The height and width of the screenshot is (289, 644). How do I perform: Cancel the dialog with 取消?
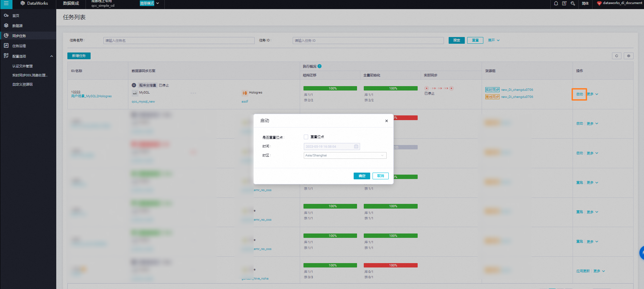click(x=381, y=176)
